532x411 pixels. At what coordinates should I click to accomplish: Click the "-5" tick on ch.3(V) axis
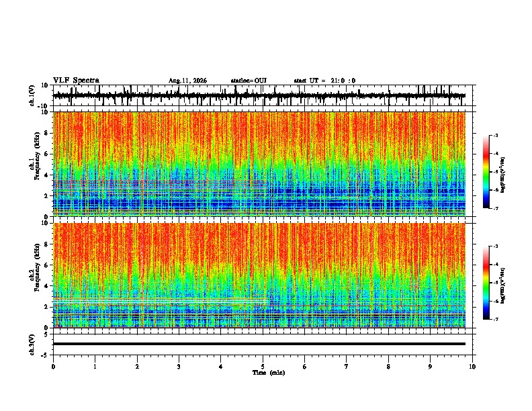click(x=46, y=355)
